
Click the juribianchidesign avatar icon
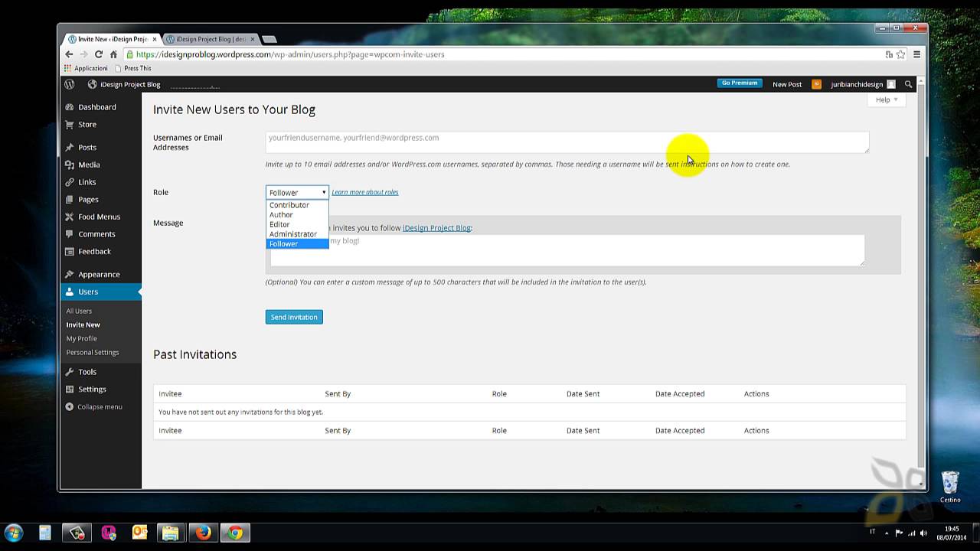click(890, 84)
